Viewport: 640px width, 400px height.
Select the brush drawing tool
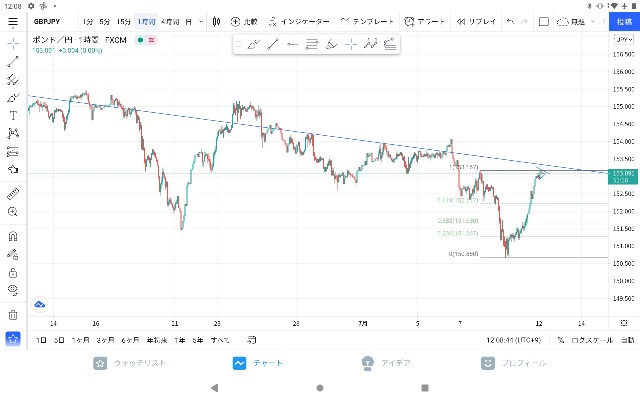point(13,98)
